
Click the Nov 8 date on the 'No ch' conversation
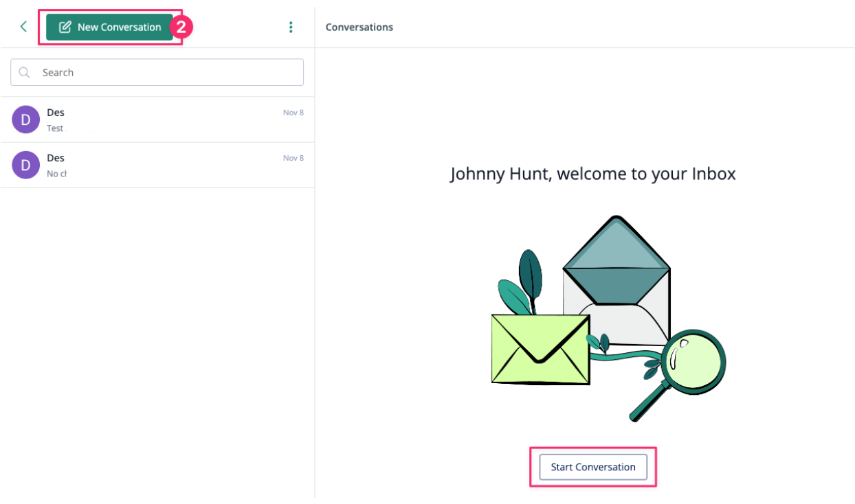pos(293,158)
